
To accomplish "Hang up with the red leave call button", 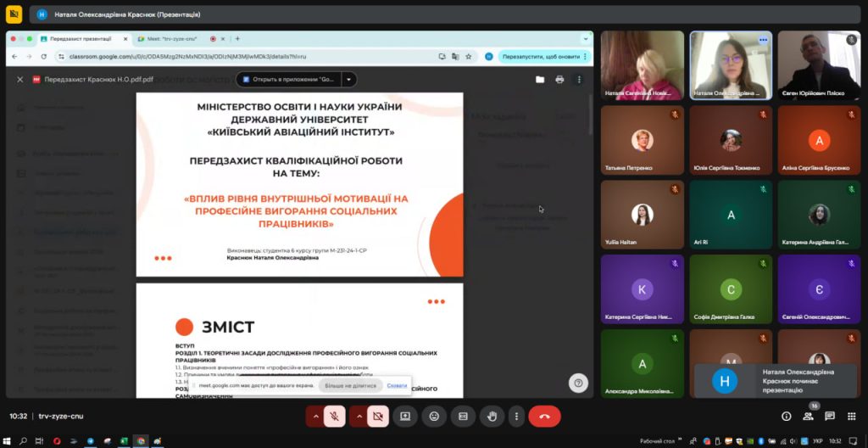I will tap(544, 417).
